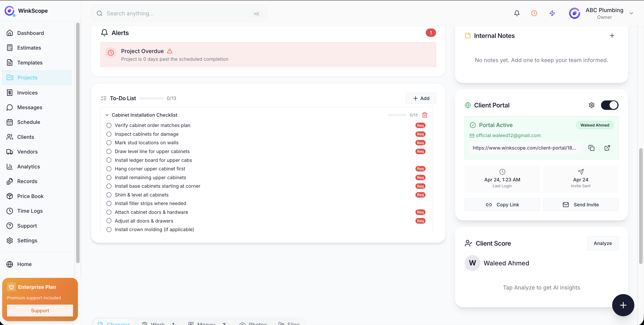Click the To-Do List checklist icon
The image size is (644, 325).
pyautogui.click(x=104, y=98)
